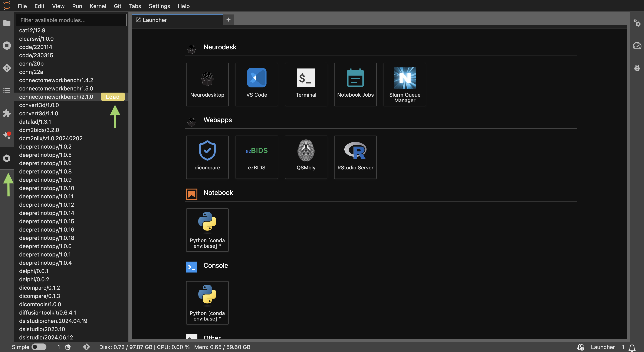
Task: Select dsistudio/2024.06.12 module
Action: (46, 338)
